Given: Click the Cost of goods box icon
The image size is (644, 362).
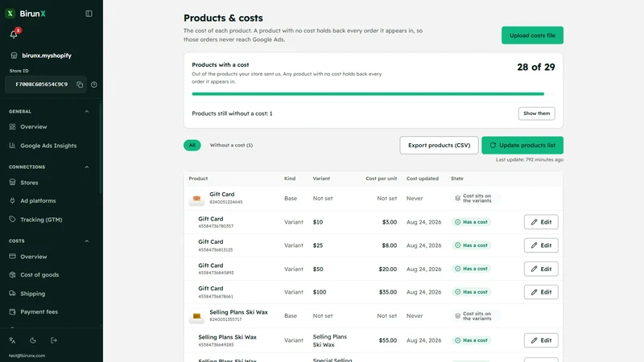Looking at the screenshot, I should (x=12, y=274).
